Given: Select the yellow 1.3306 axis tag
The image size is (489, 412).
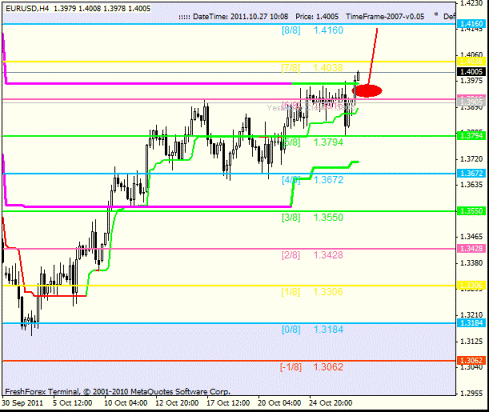Looking at the screenshot, I should [470, 285].
